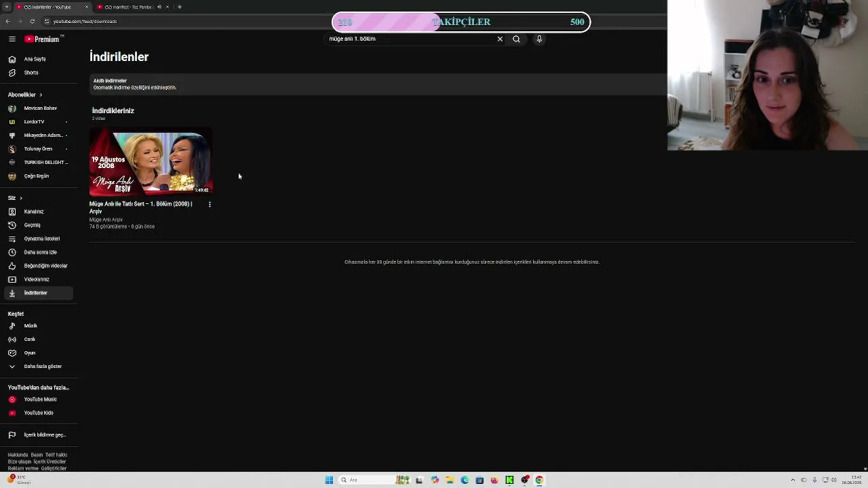Click the Hakkında footer link
This screenshot has width=868, height=488.
[x=18, y=455]
